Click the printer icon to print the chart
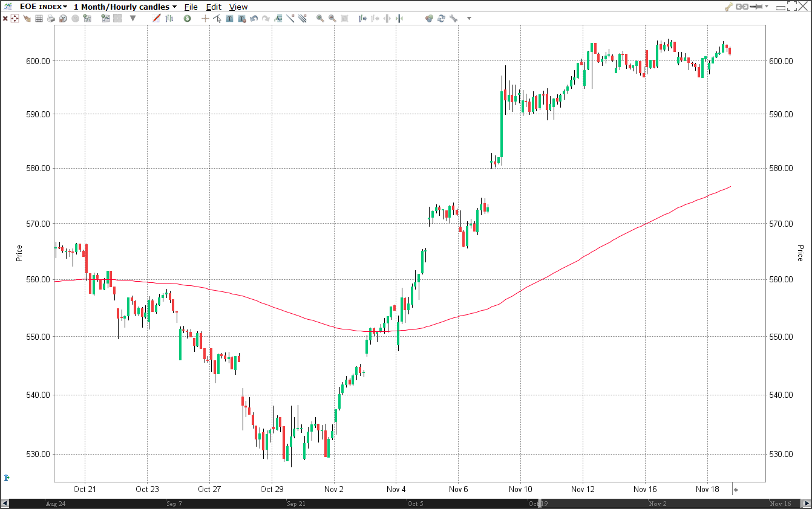 click(51, 19)
